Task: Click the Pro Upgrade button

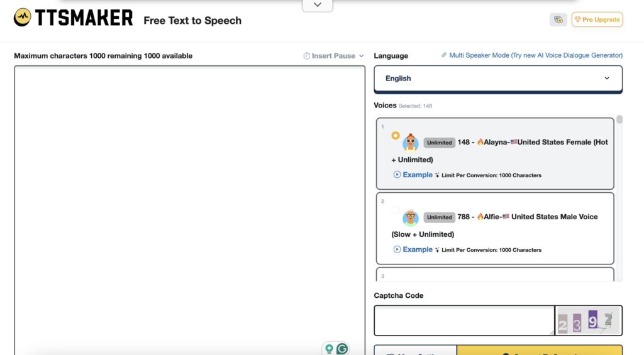Action: coord(597,19)
